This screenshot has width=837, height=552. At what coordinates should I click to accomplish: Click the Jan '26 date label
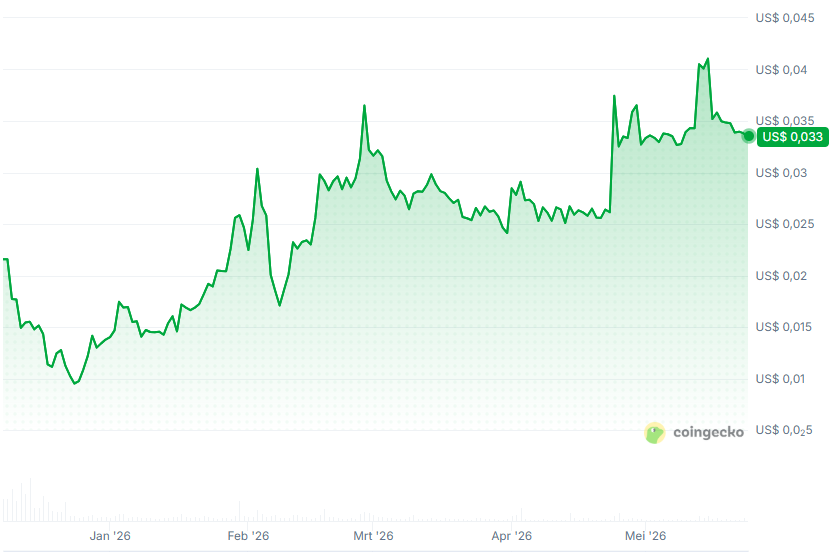click(x=110, y=536)
